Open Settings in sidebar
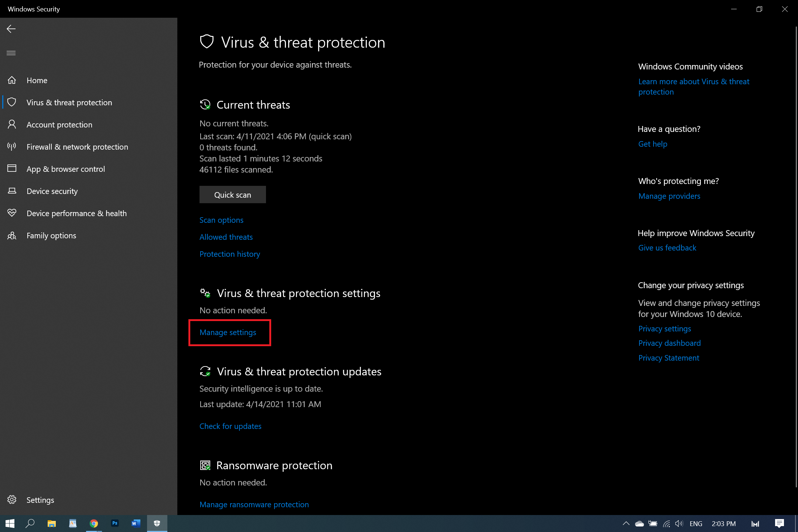798x532 pixels. point(89,500)
